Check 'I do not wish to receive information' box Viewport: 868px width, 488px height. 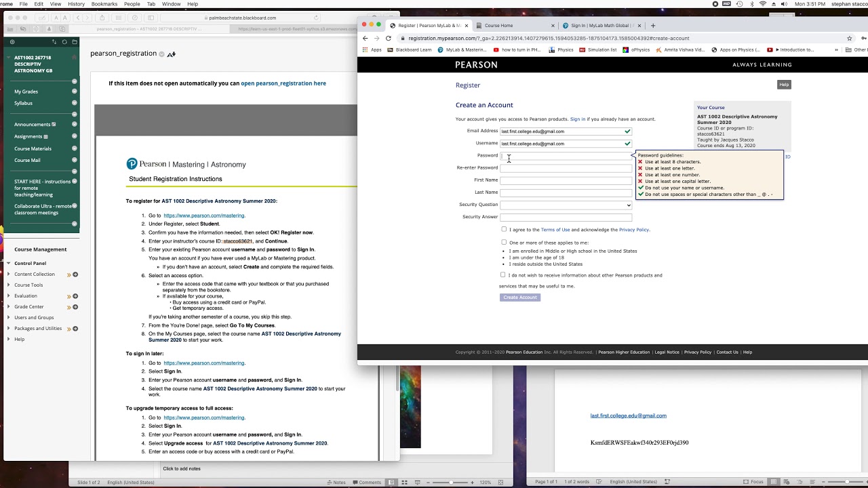pyautogui.click(x=502, y=274)
